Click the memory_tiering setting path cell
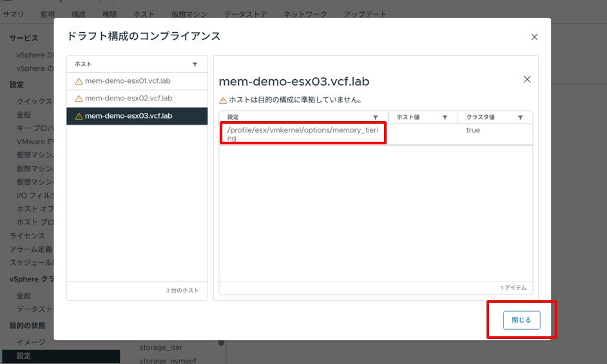The image size is (607, 364). coord(302,134)
